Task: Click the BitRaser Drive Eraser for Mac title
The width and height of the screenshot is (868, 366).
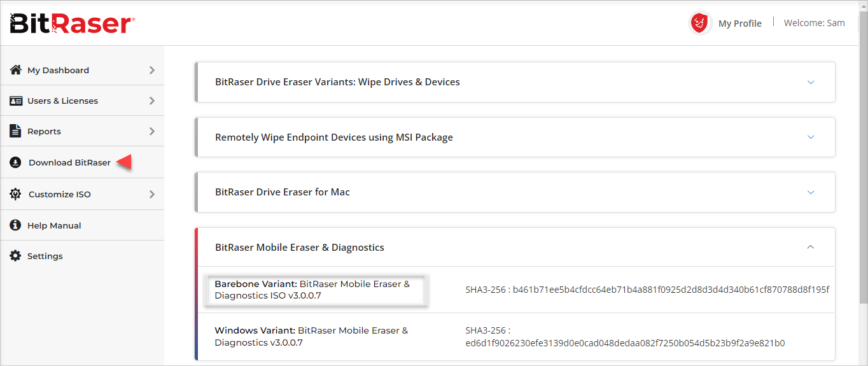Action: pyautogui.click(x=283, y=192)
